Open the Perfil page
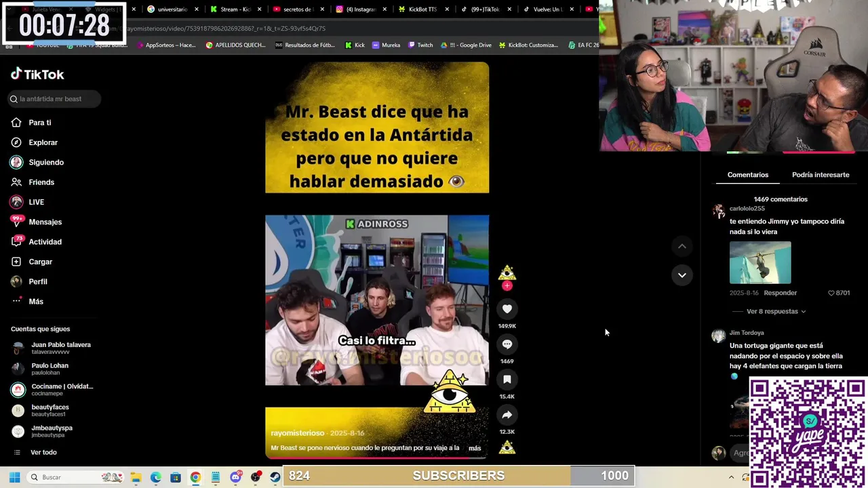Screen dimensions: 868x488 coord(28,281)
